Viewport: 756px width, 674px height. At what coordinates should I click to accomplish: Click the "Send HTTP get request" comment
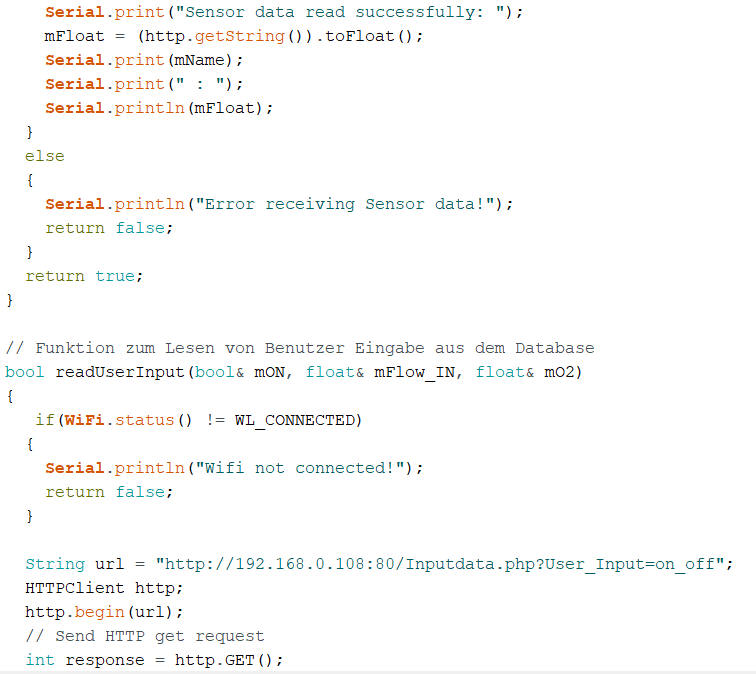[144, 635]
